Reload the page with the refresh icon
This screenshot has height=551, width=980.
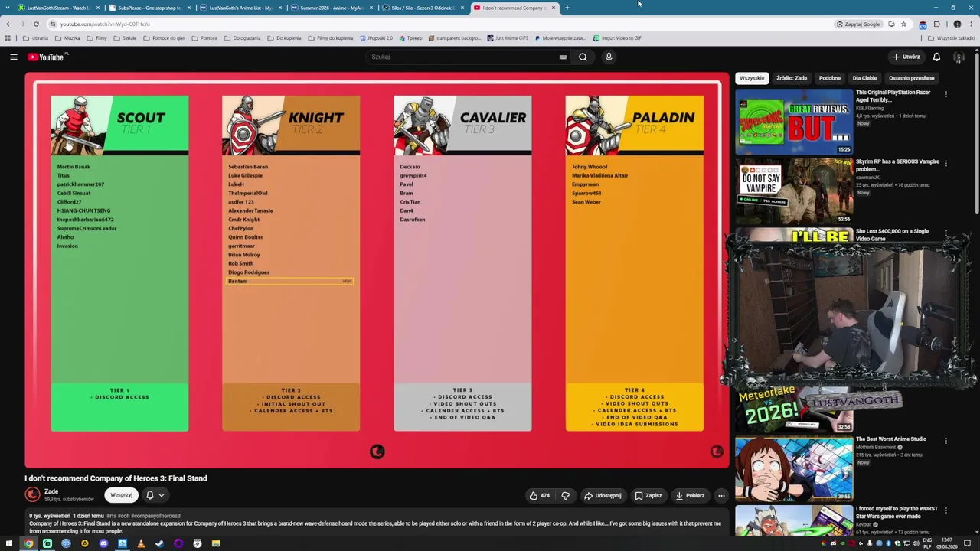point(36,24)
